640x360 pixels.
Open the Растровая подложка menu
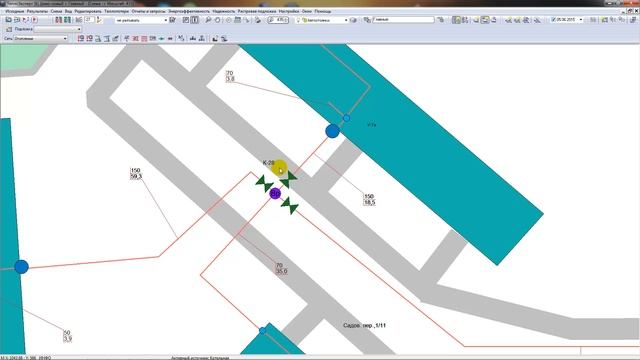tap(257, 11)
